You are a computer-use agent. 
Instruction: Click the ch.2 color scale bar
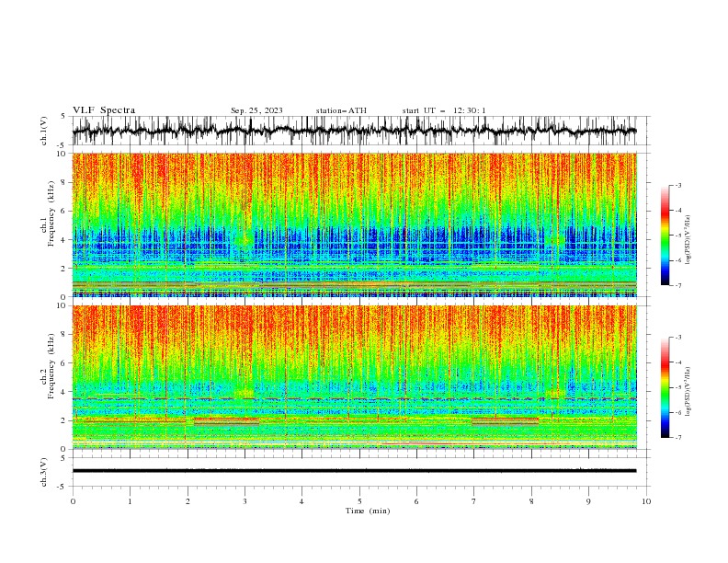coord(665,387)
